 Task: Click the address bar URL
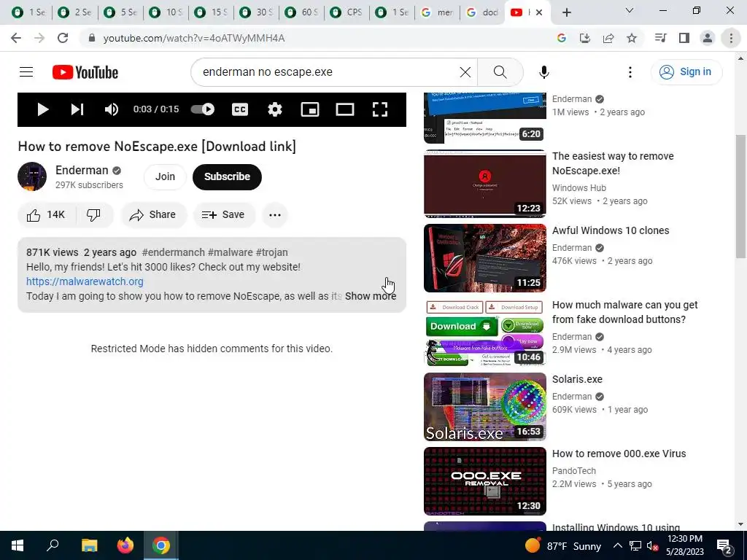(194, 38)
